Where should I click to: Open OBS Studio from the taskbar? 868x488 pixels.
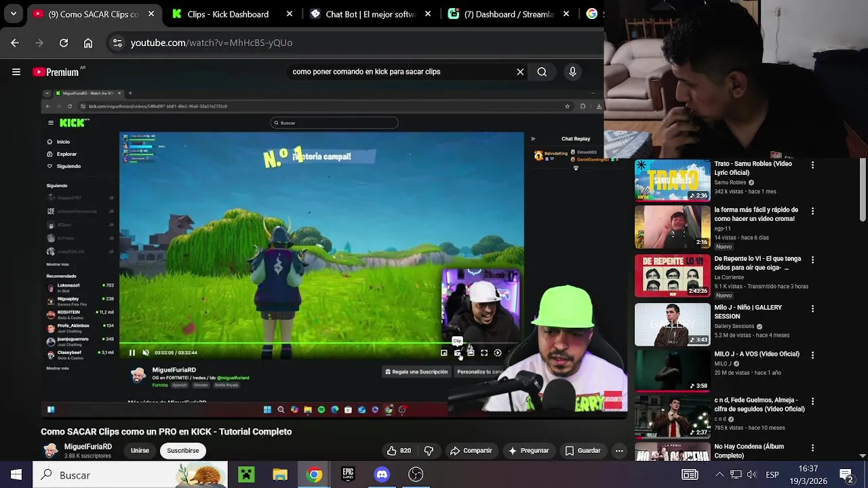[x=416, y=475]
